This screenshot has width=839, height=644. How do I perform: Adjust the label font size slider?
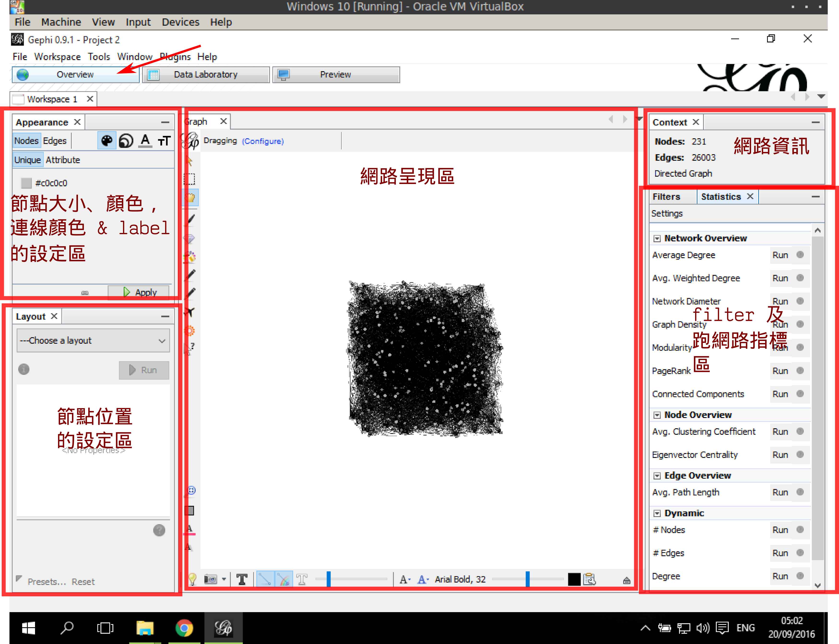click(x=528, y=579)
